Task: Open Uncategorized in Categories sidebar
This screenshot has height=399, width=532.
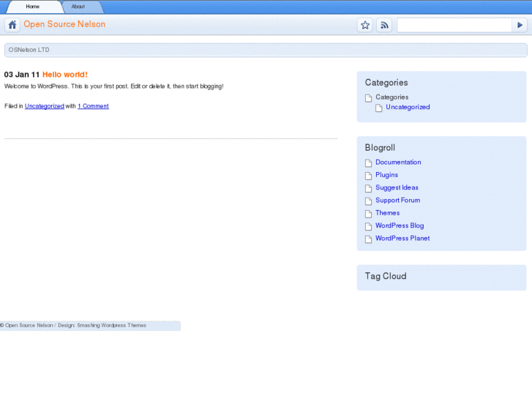Action: tap(408, 107)
